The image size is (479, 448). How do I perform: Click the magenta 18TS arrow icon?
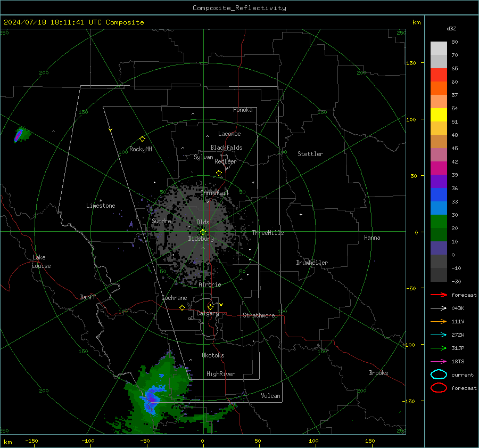[x=439, y=362]
